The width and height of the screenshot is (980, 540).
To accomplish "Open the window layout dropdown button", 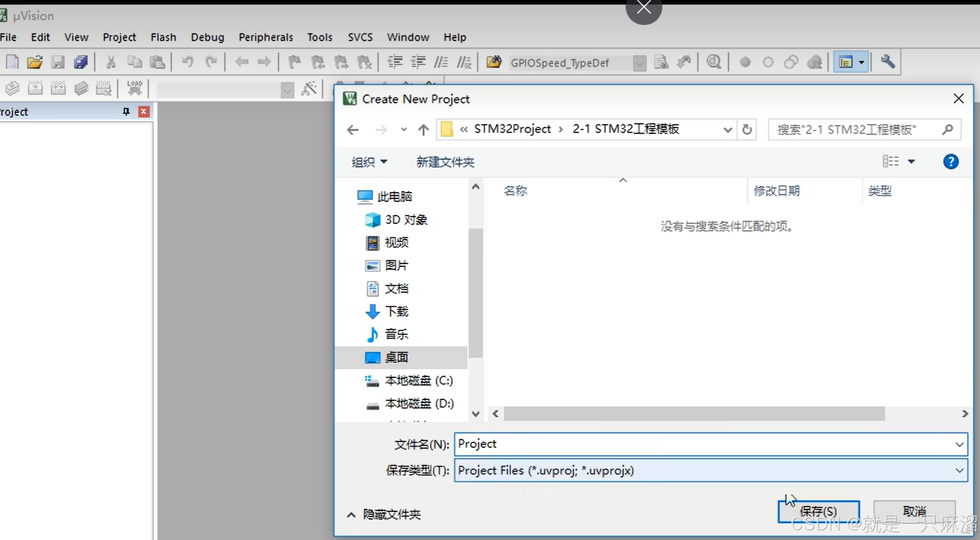I will 862,62.
